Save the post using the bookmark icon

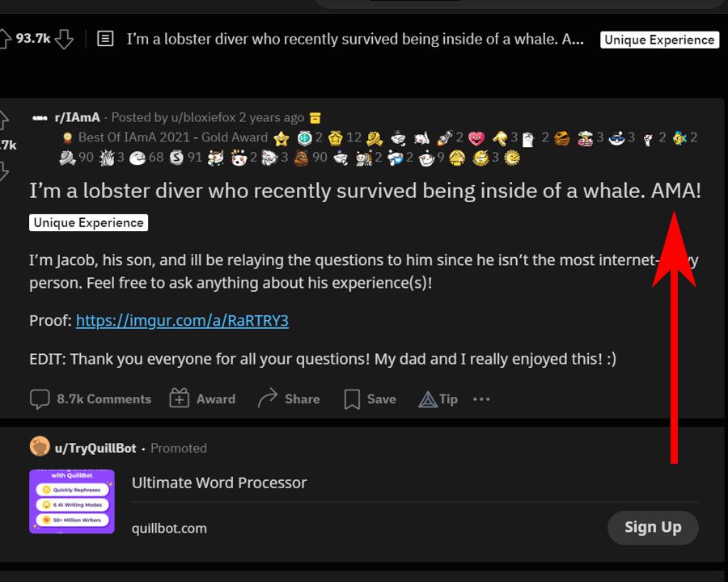352,398
